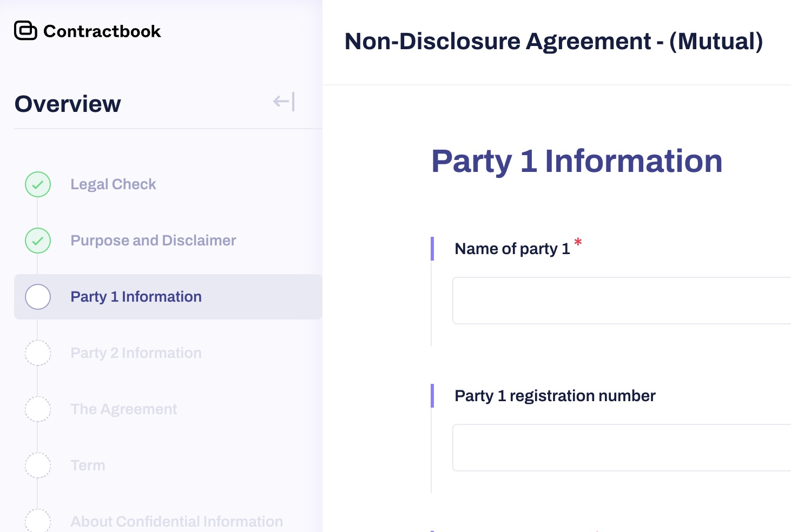791x532 pixels.
Task: Click the Contractbook brand name text
Action: click(x=102, y=31)
